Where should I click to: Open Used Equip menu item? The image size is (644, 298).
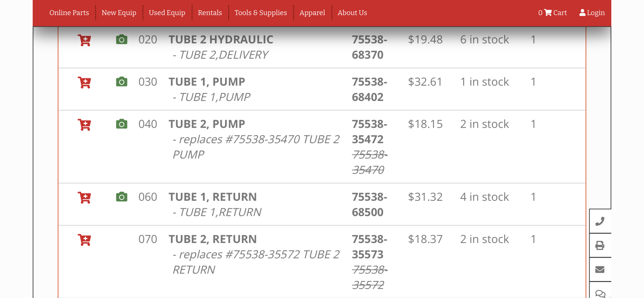tap(167, 13)
